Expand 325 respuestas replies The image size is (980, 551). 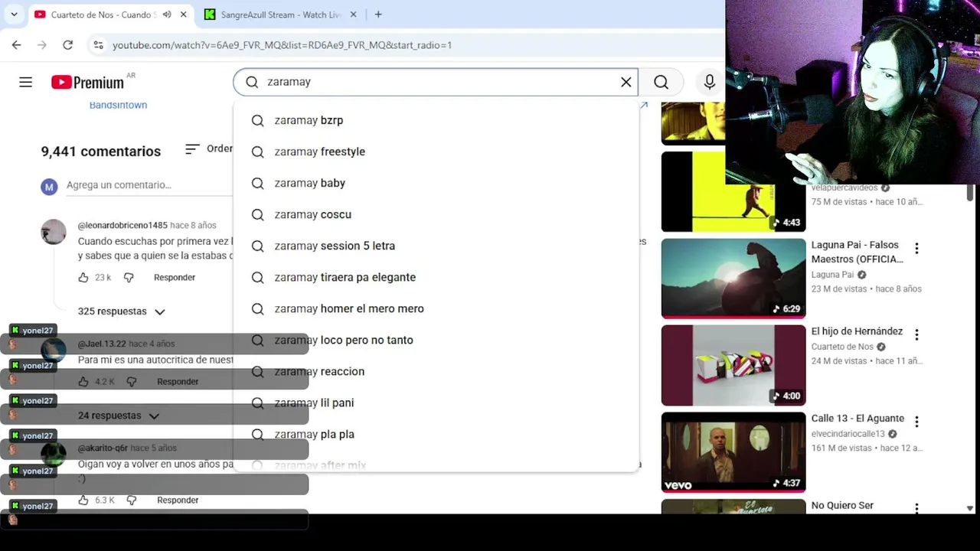click(121, 311)
